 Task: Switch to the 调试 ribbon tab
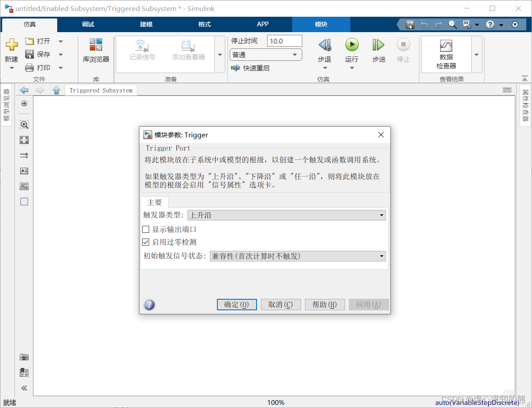pyautogui.click(x=88, y=25)
